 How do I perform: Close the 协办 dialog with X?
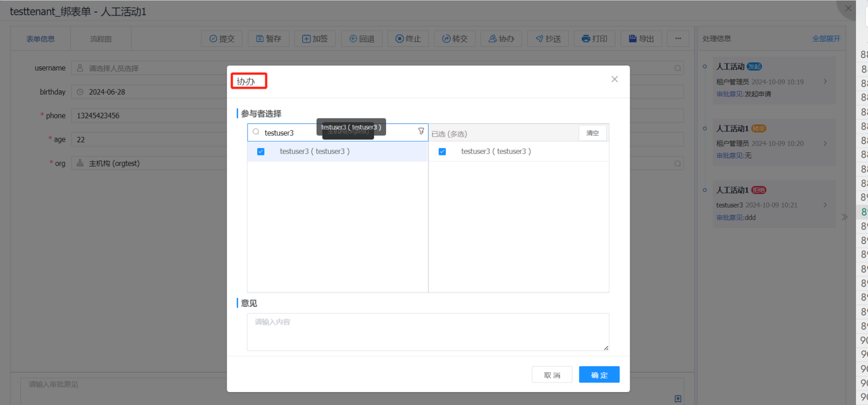pyautogui.click(x=614, y=79)
